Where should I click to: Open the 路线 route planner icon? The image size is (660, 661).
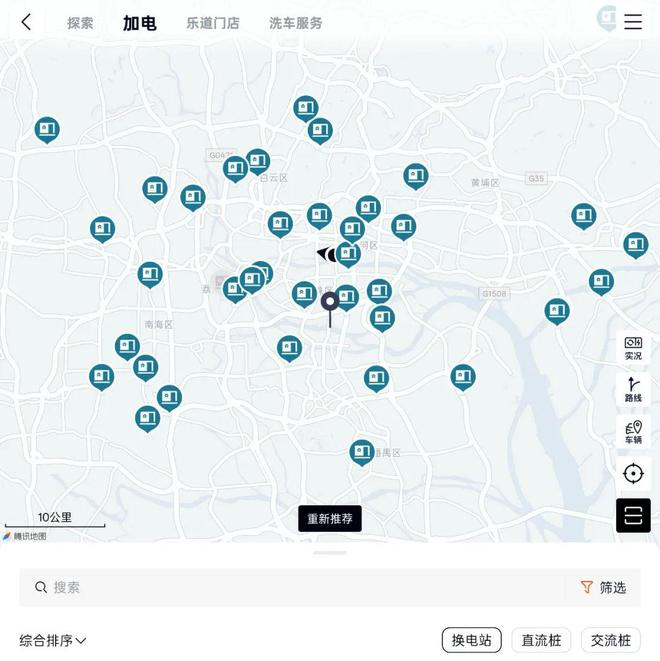tap(633, 390)
